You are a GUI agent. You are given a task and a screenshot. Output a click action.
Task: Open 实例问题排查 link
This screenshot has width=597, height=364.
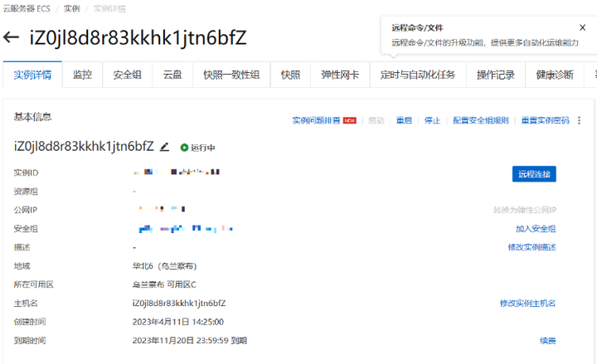click(316, 120)
